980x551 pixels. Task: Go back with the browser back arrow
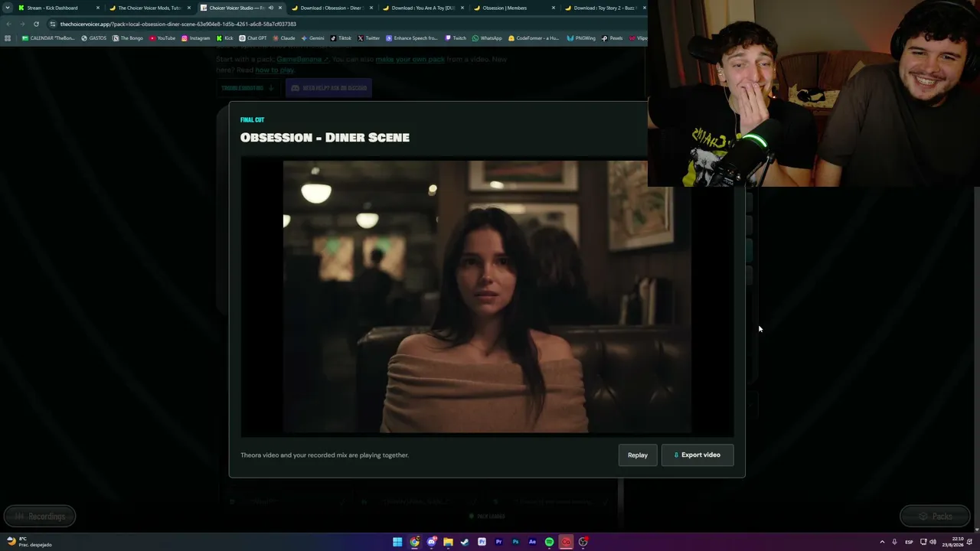(x=8, y=24)
